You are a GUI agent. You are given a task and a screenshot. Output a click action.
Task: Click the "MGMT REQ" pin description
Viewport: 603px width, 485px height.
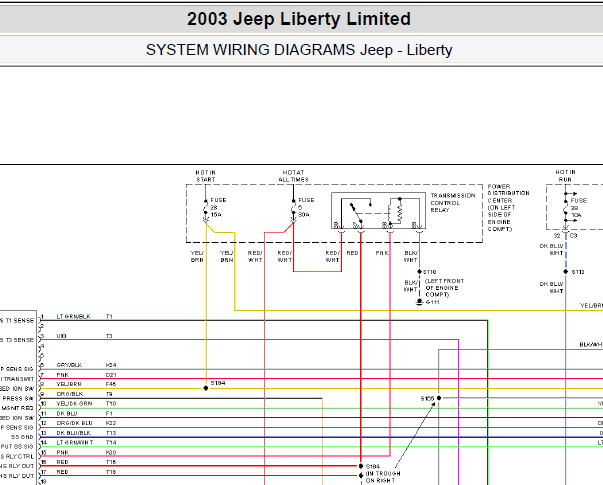[18, 408]
